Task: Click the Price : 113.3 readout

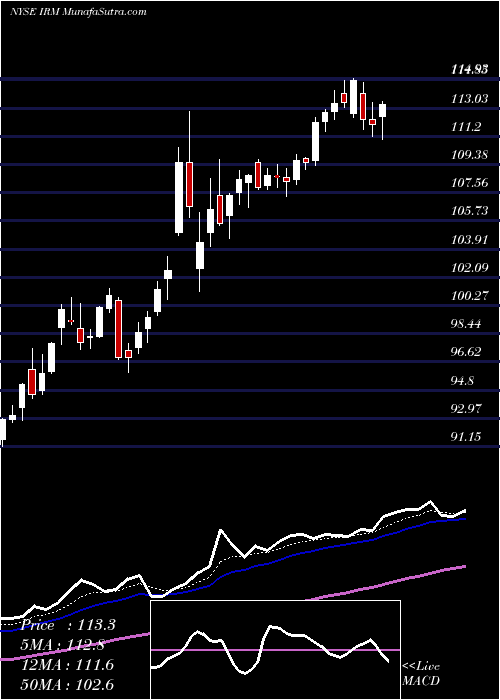Action: [x=68, y=625]
